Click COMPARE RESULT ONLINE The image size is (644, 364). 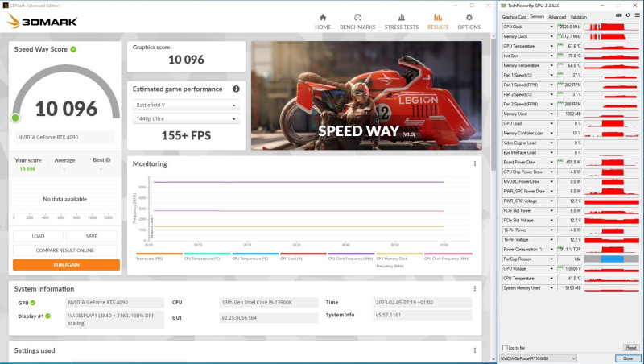65,250
